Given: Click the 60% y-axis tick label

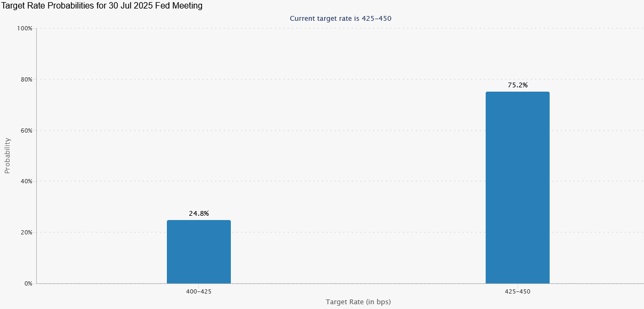Looking at the screenshot, I should tap(26, 131).
